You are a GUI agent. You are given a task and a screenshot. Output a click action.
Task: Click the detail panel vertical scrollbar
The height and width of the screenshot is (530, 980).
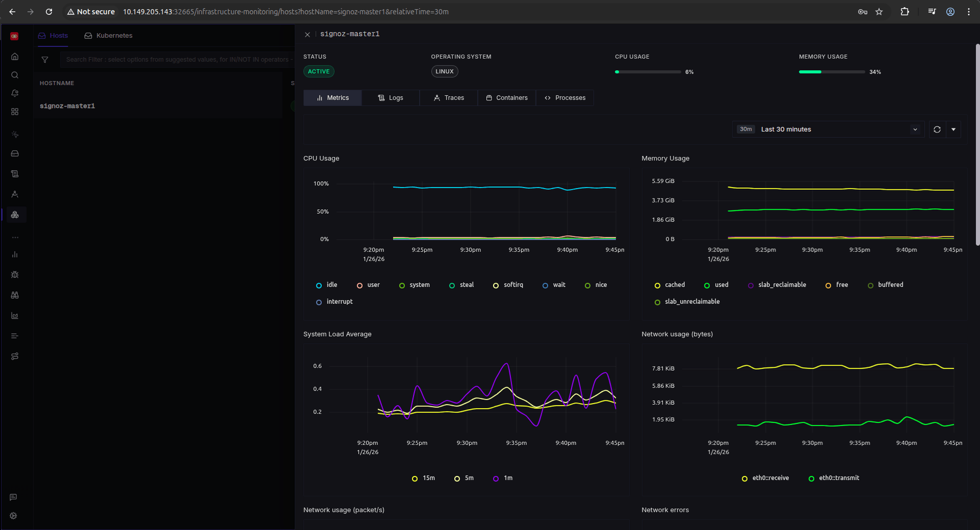pos(977,145)
